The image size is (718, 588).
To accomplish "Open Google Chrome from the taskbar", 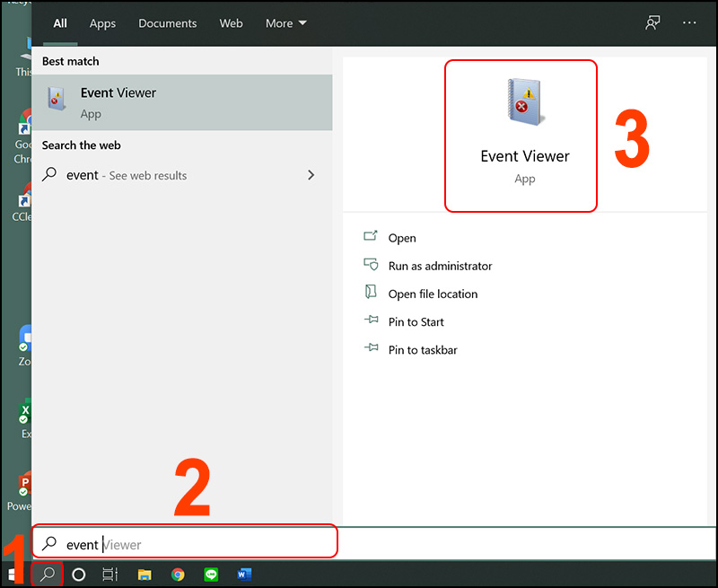I will (x=178, y=575).
